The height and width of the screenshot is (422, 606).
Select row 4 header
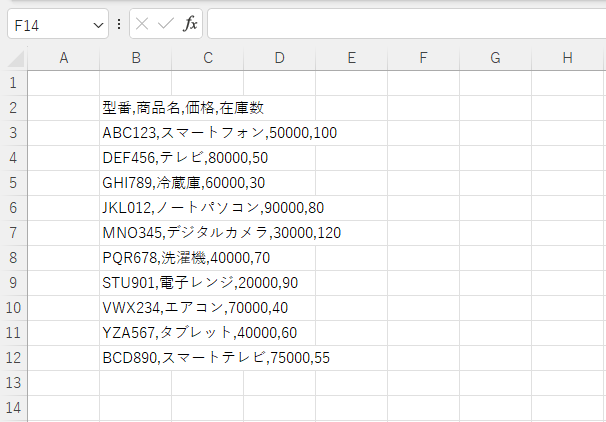tap(14, 158)
